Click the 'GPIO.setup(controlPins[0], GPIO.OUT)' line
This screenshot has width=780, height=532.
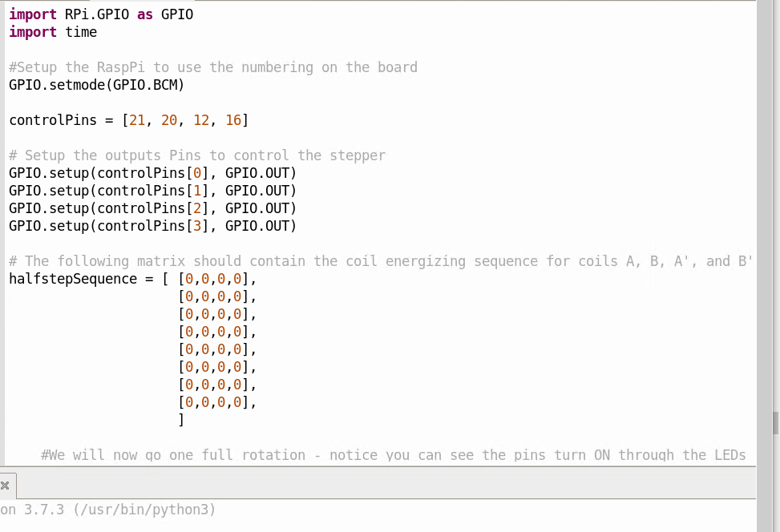[x=153, y=173]
